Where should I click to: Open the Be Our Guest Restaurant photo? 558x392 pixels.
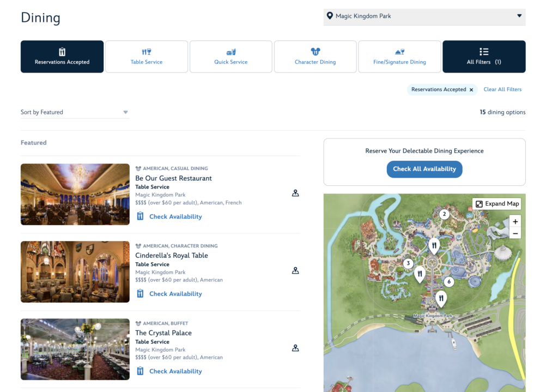[75, 195]
